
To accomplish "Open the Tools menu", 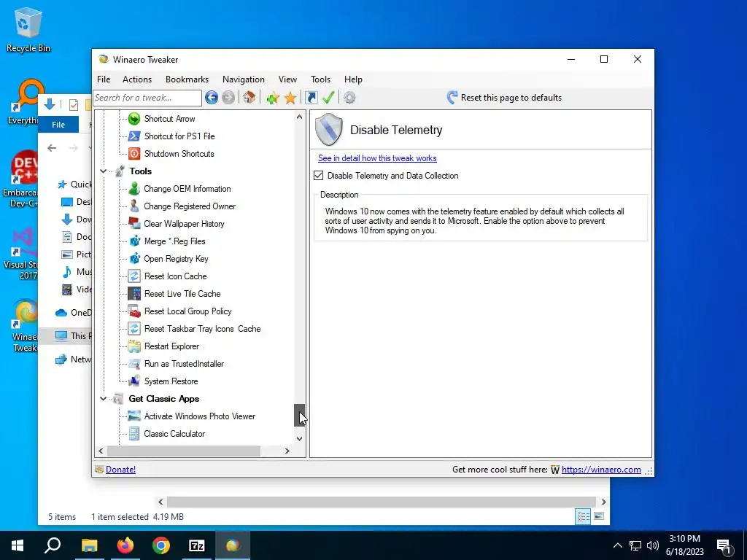I will pos(321,79).
